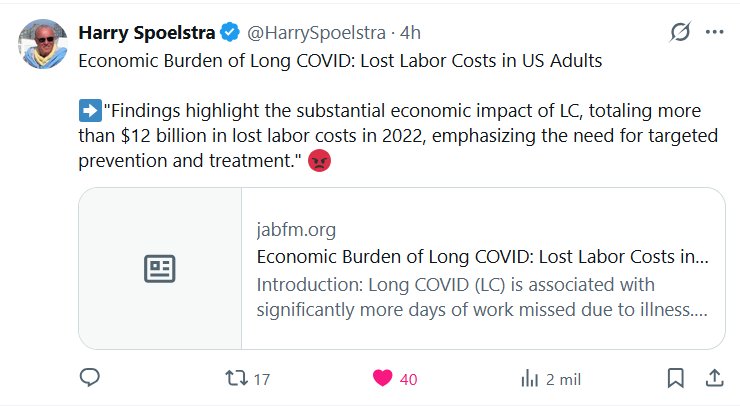The image size is (740, 406).
Task: Open the repost arrows menu
Action: (x=236, y=379)
